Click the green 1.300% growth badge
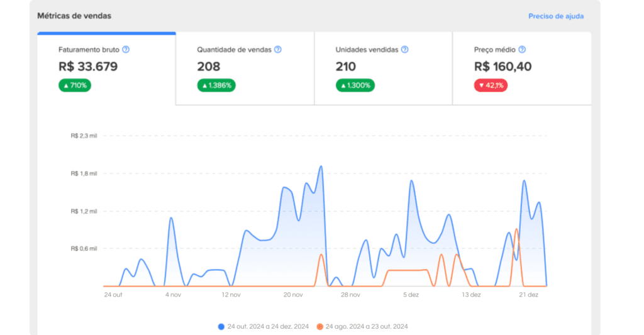This screenshot has width=644, height=335. pos(355,85)
